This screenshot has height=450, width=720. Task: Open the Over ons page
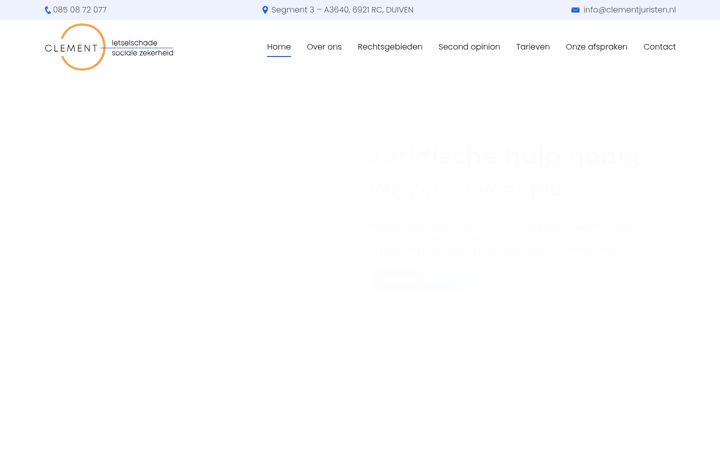pyautogui.click(x=324, y=47)
